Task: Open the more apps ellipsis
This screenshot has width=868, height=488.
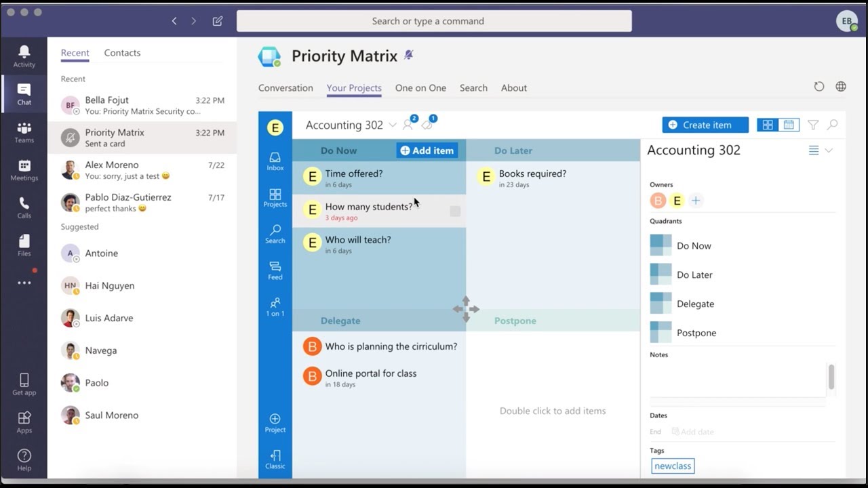Action: tap(24, 283)
